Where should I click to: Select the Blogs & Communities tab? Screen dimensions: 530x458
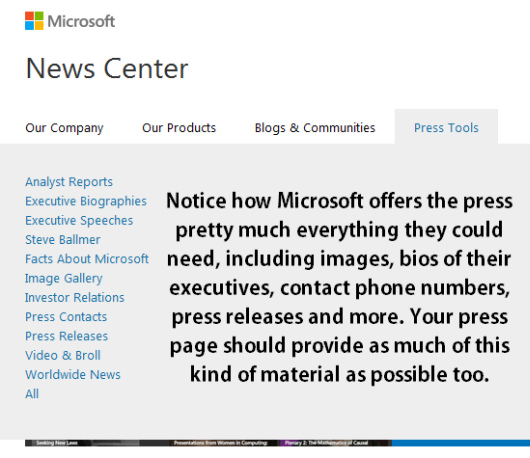click(x=315, y=128)
